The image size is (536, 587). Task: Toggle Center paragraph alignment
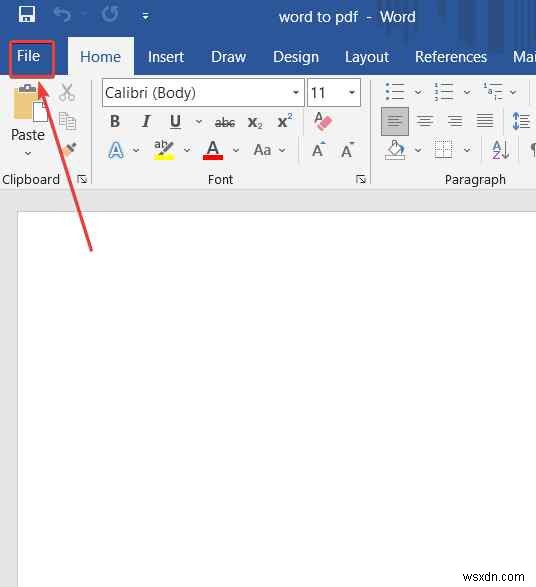coord(425,121)
